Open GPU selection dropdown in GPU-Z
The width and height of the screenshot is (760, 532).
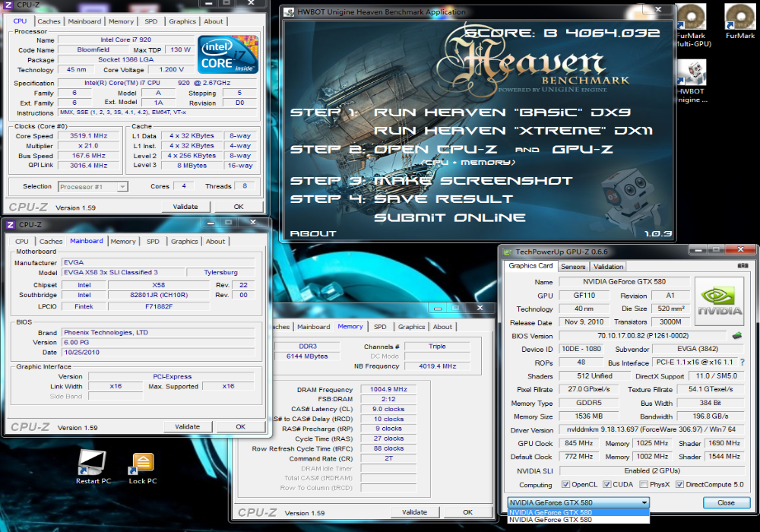coord(578,502)
